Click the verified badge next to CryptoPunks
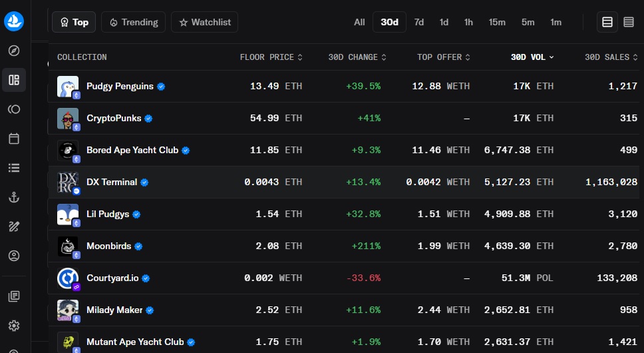The image size is (644, 353). click(148, 119)
